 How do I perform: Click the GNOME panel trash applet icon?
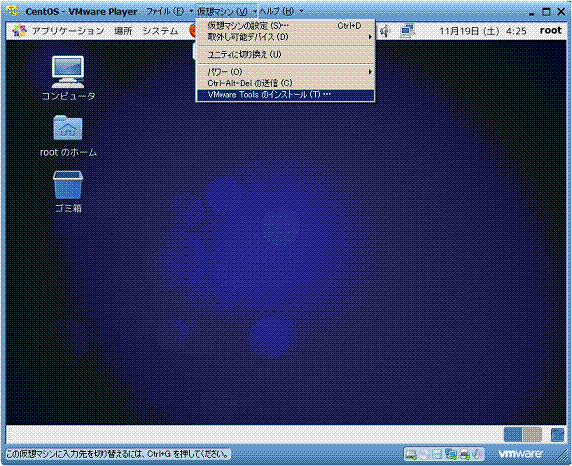[x=557, y=435]
